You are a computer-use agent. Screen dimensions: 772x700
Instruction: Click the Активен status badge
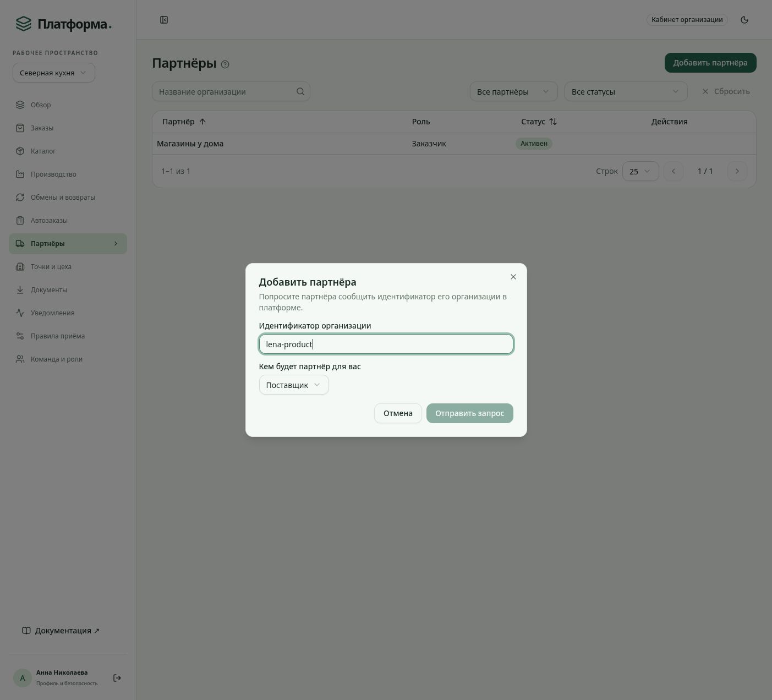tap(534, 144)
